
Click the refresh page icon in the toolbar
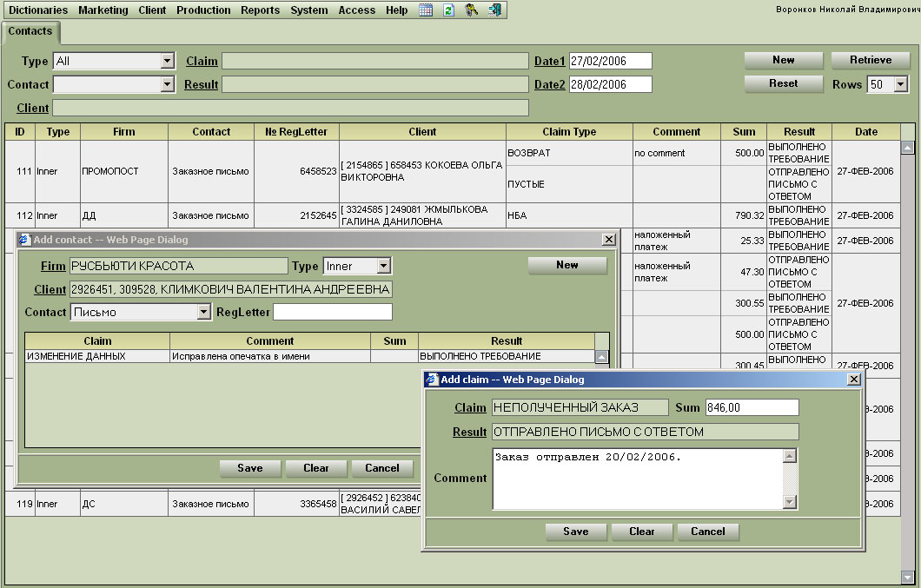(448, 10)
